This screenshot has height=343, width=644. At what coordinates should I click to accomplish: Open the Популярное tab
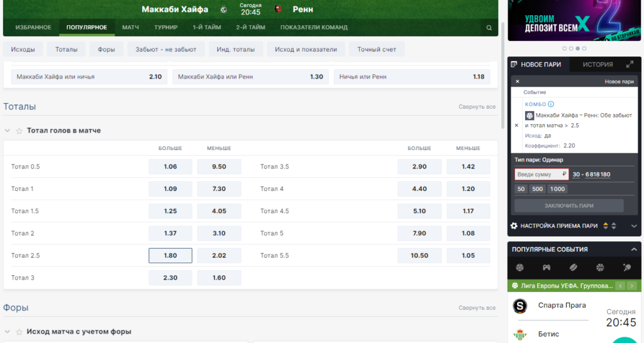pyautogui.click(x=87, y=28)
